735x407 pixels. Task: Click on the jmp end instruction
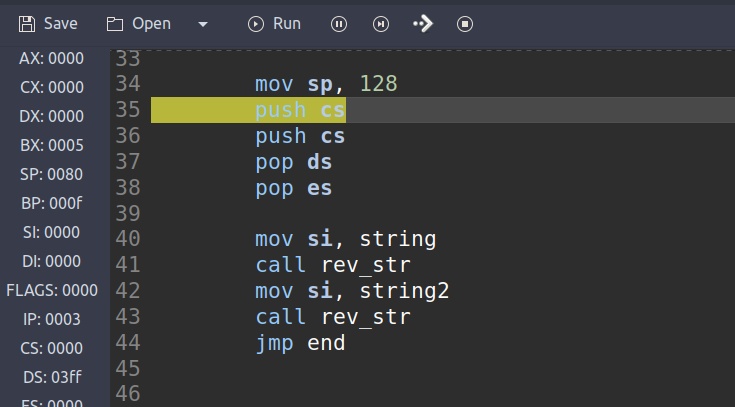[300, 343]
